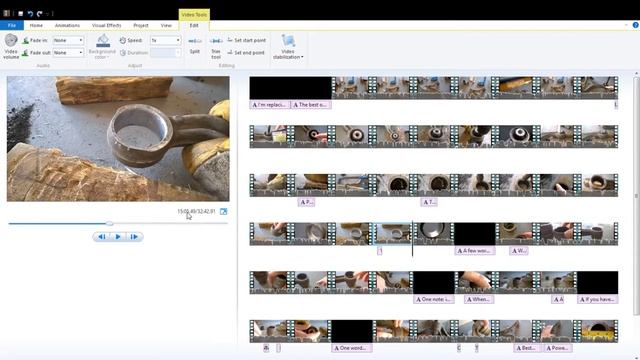Image resolution: width=640 pixels, height=360 pixels.
Task: Click the preview seek slider handle
Action: pos(109,224)
